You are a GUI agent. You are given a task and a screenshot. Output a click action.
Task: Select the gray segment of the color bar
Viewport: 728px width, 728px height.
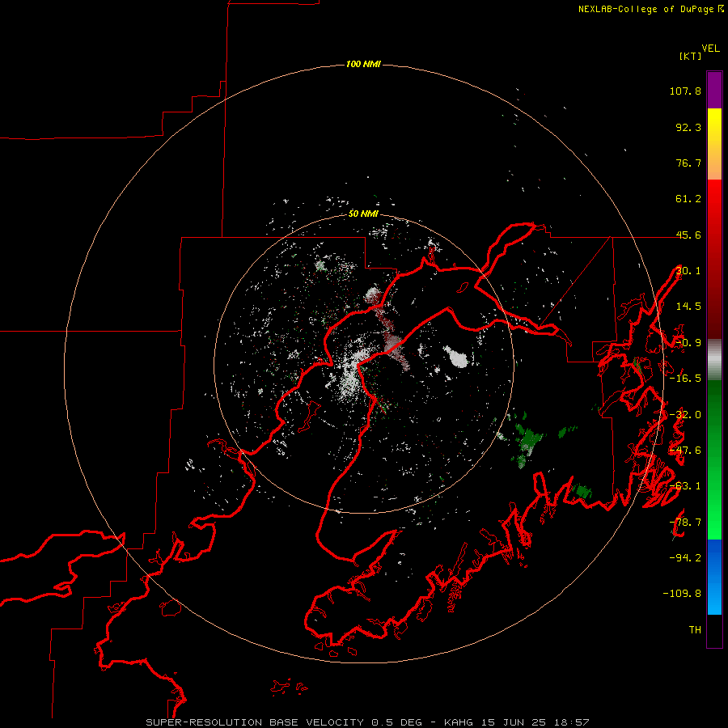[x=714, y=359]
